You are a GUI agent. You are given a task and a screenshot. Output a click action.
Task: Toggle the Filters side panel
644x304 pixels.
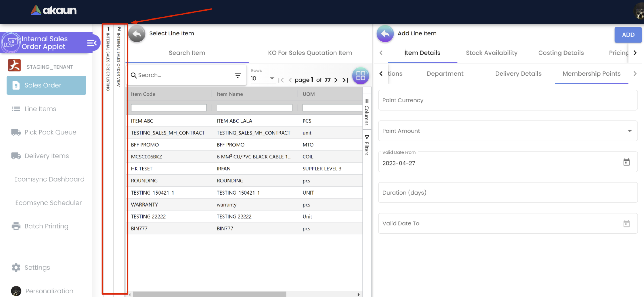point(366,145)
